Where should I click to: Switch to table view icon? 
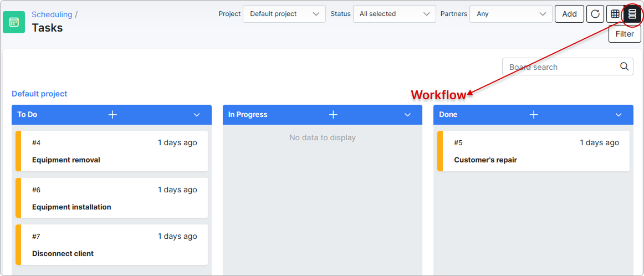615,14
